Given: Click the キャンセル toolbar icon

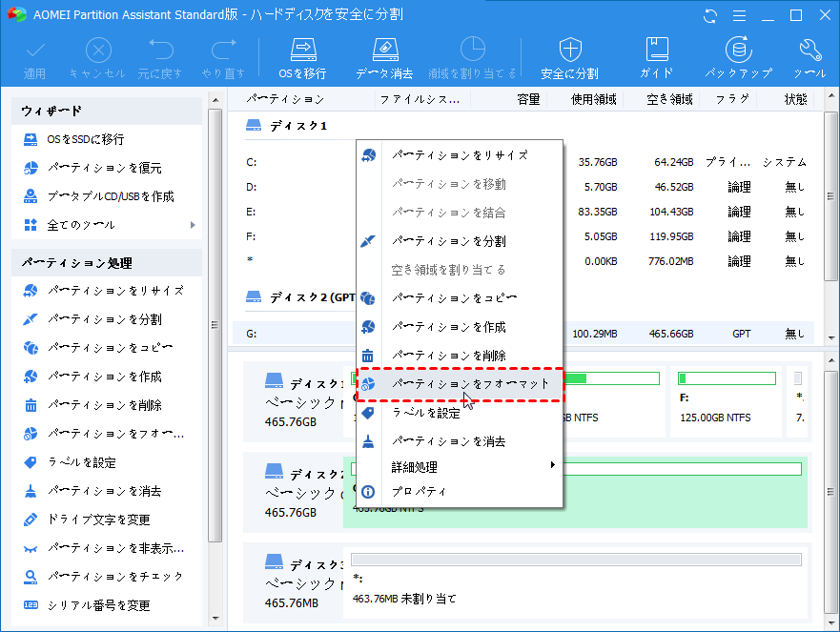Looking at the screenshot, I should pyautogui.click(x=97, y=58).
